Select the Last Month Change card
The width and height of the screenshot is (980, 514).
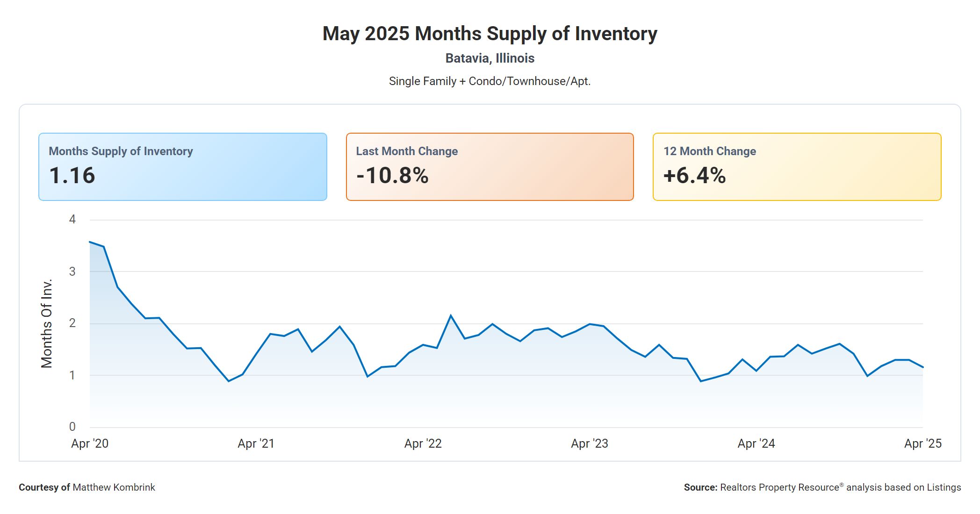[490, 166]
